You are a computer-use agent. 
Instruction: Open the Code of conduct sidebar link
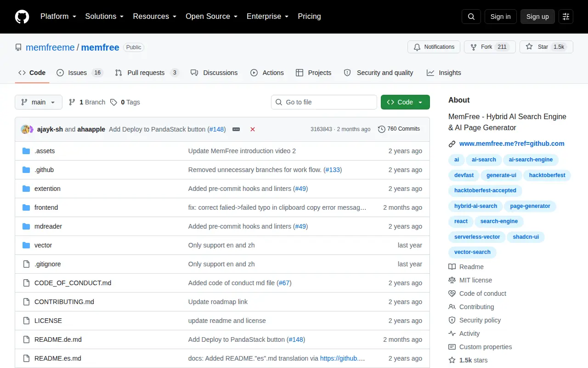(x=483, y=293)
